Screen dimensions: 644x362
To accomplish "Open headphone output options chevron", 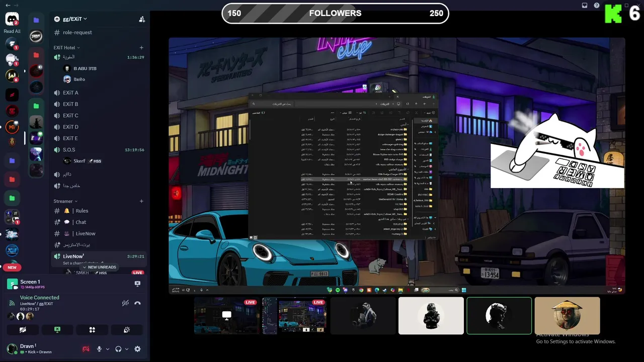I will (126, 349).
